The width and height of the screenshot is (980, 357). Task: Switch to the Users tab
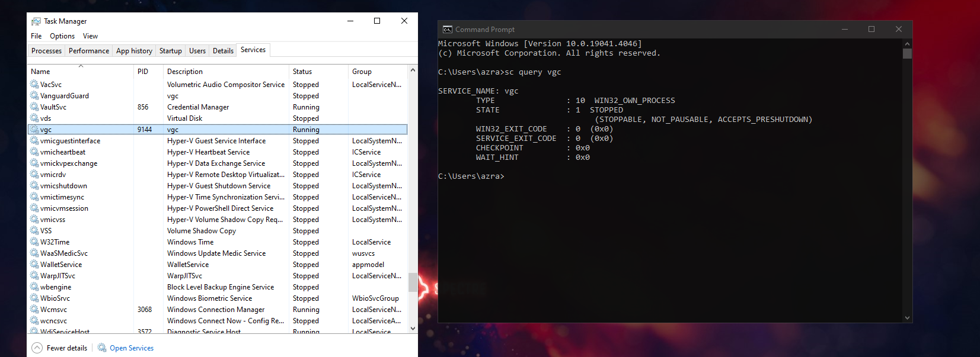click(x=197, y=51)
